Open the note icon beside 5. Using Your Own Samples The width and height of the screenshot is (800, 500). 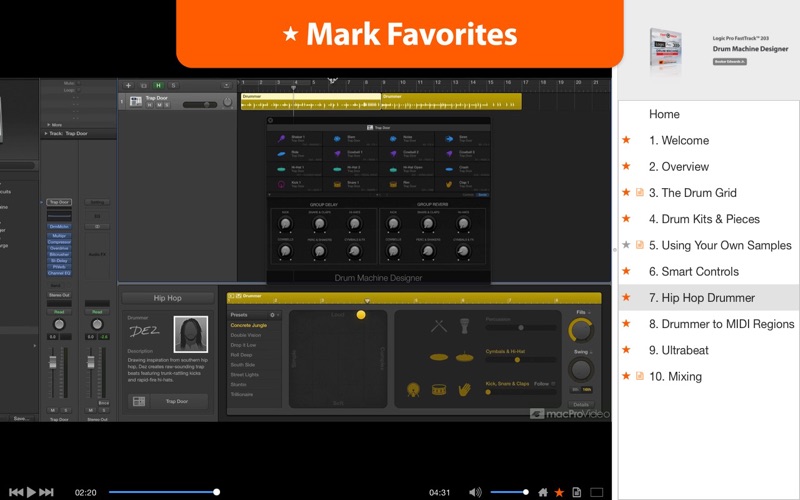tap(639, 245)
